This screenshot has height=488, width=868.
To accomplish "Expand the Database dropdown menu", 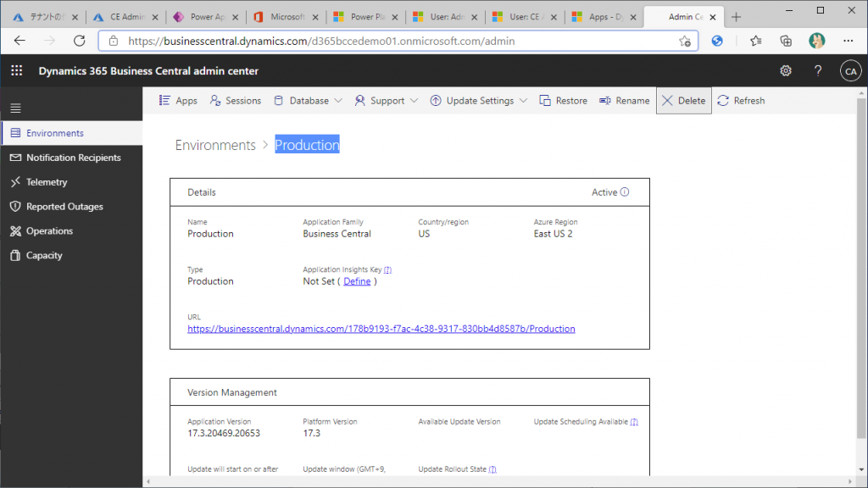I will point(308,101).
